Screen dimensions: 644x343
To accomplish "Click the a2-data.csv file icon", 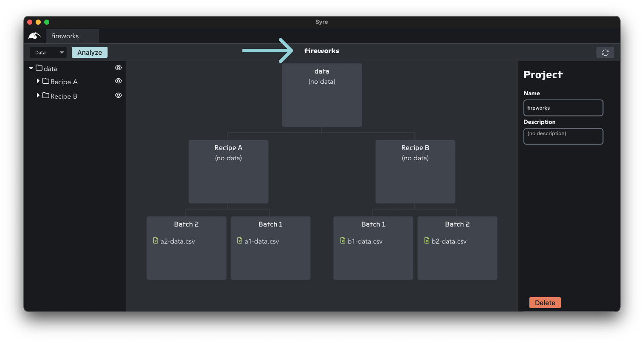I will [x=155, y=241].
